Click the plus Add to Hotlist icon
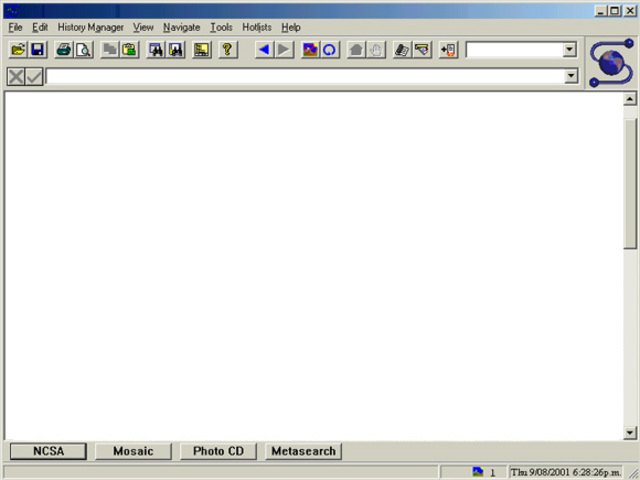640x480 pixels. (x=448, y=50)
